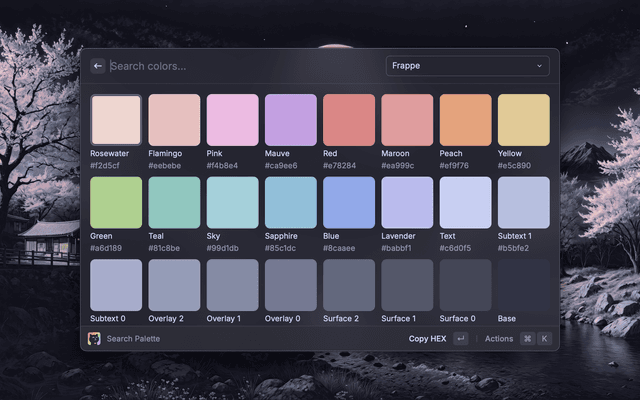Click the back arrow icon

coord(98,66)
